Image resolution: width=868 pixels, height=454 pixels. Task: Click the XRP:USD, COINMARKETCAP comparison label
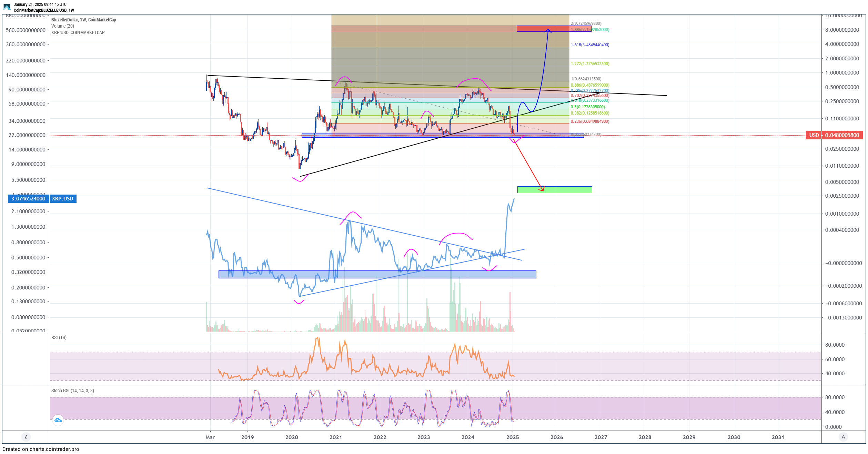78,32
